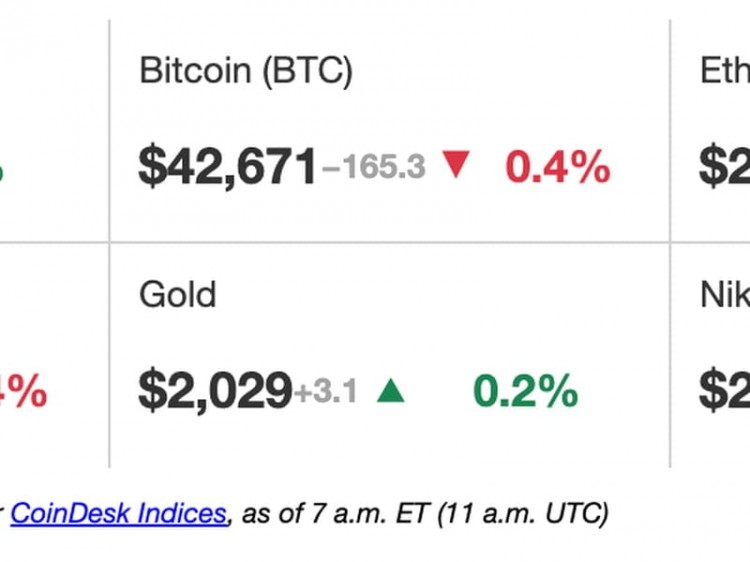
Task: Click the red down triangle beside Bitcoin
Action: pos(456,164)
